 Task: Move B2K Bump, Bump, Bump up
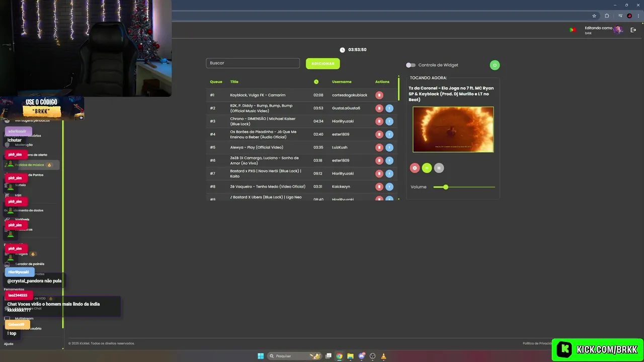point(389,108)
